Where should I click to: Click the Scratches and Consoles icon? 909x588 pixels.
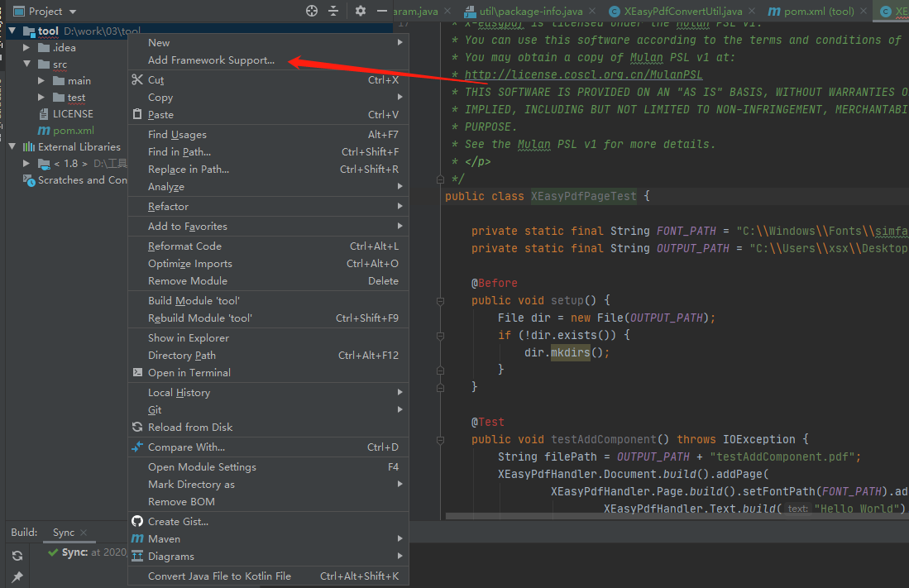tap(28, 180)
